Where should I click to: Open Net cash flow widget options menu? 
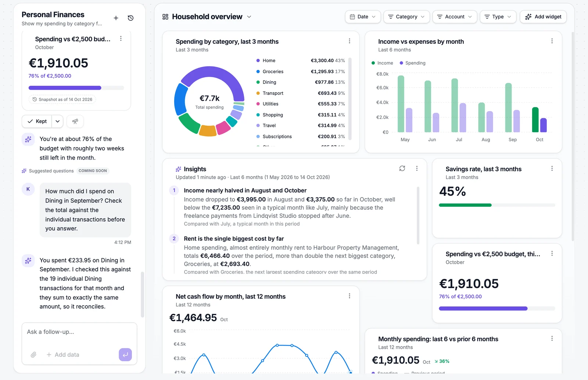pyautogui.click(x=349, y=296)
